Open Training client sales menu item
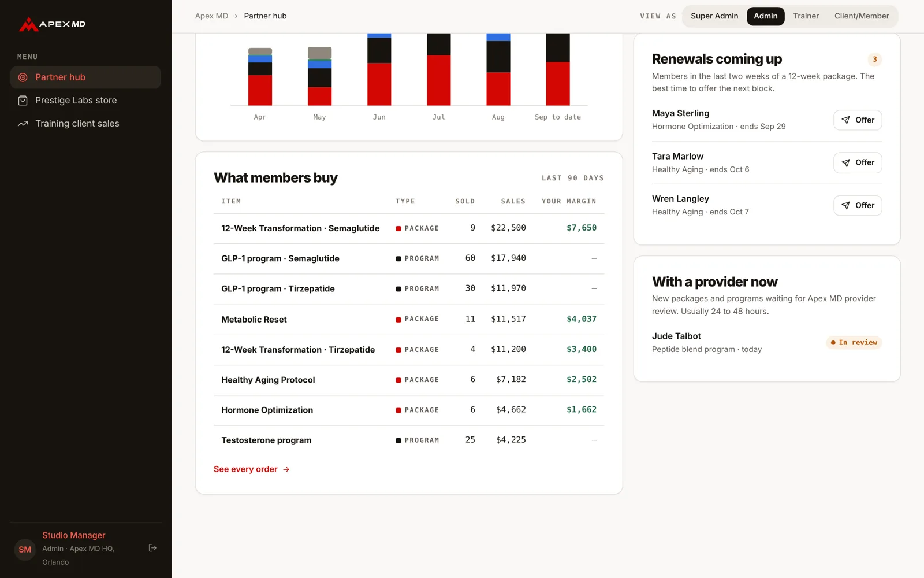This screenshot has height=578, width=924. point(85,124)
